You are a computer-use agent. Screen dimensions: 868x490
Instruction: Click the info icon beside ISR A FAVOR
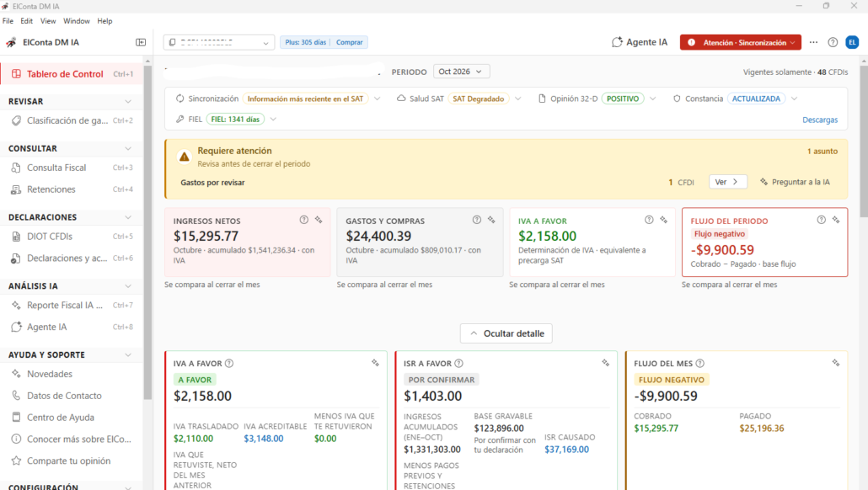pos(459,364)
